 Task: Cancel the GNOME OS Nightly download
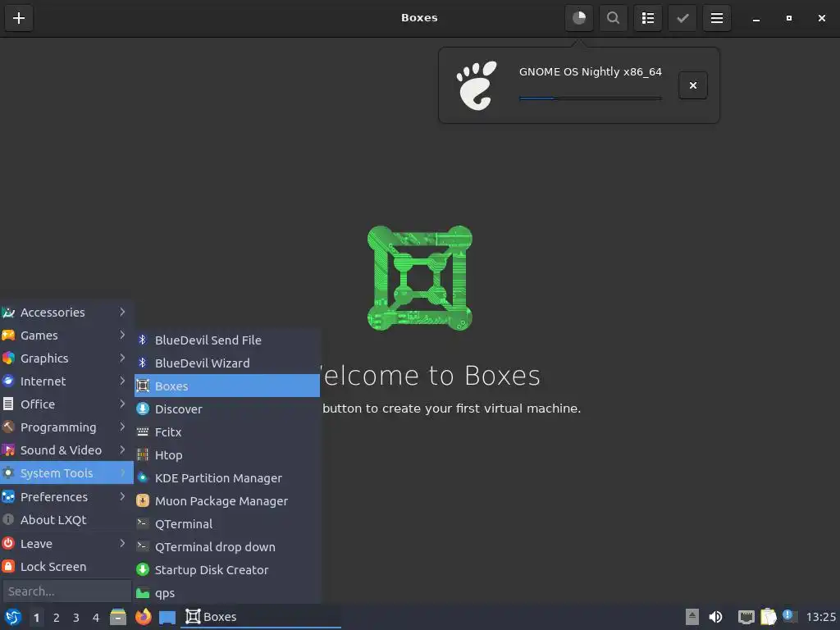pos(692,85)
